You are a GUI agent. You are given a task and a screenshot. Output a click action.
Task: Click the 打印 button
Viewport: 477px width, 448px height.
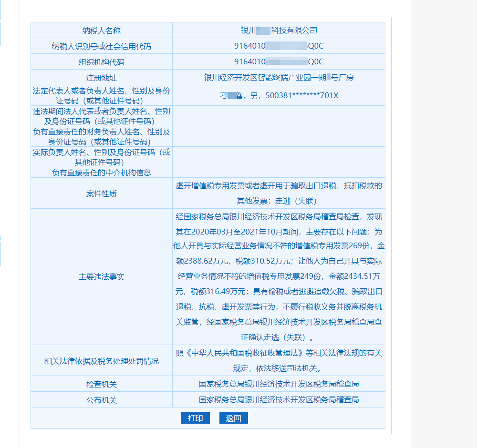pos(195,418)
